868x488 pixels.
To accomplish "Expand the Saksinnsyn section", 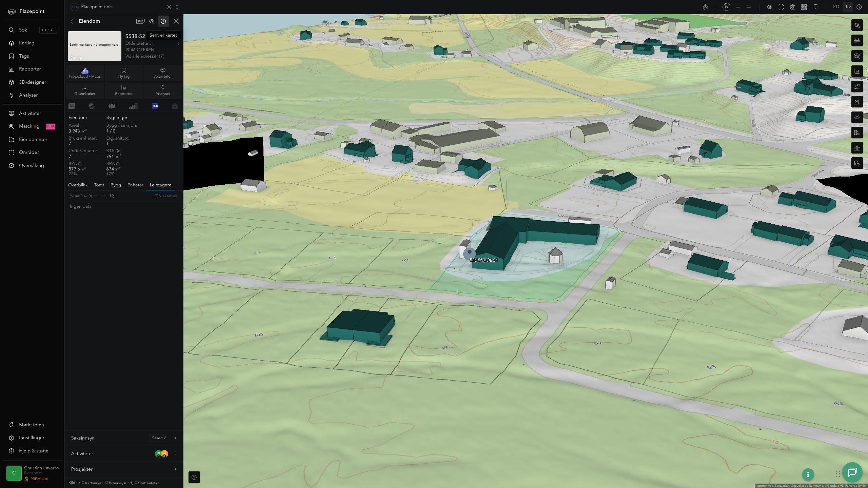I will coord(124,438).
